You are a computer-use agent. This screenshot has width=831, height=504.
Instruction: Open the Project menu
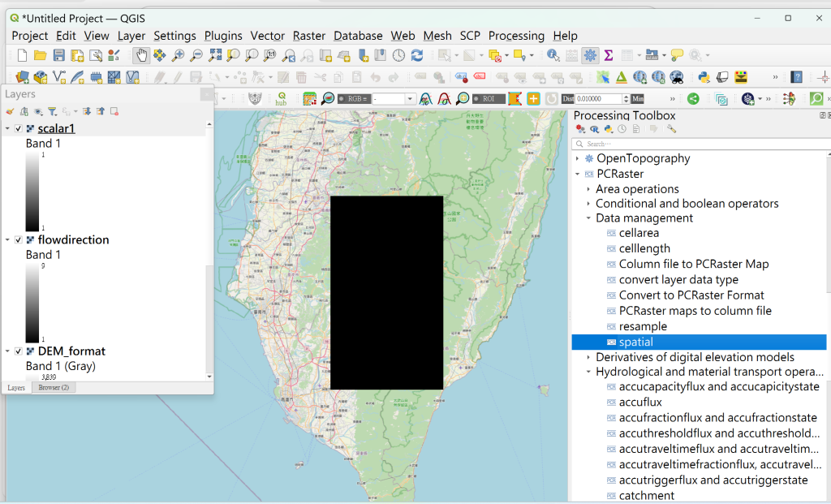tap(30, 36)
